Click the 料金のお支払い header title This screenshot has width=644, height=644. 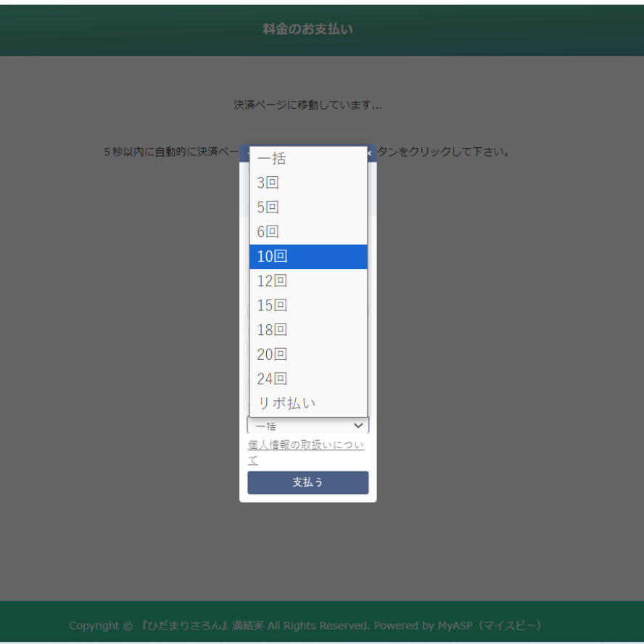coord(307,29)
